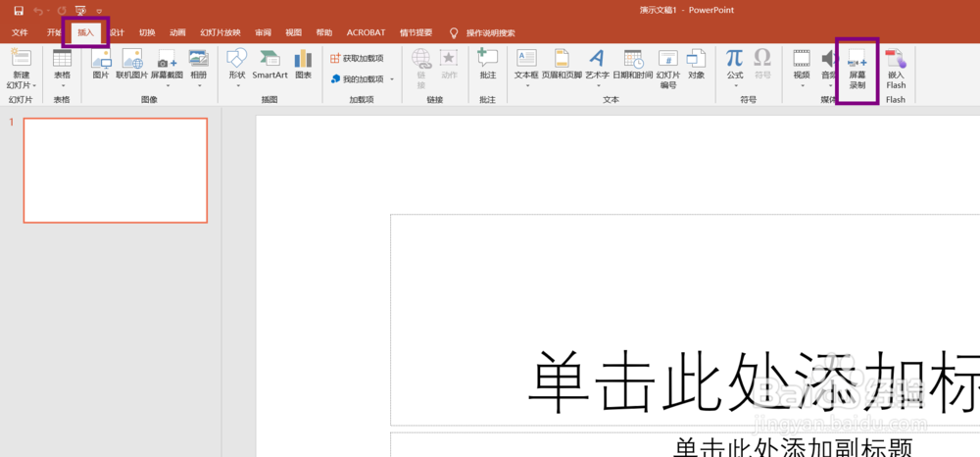
Task: Click the Undo arrow icon
Action: (x=39, y=11)
